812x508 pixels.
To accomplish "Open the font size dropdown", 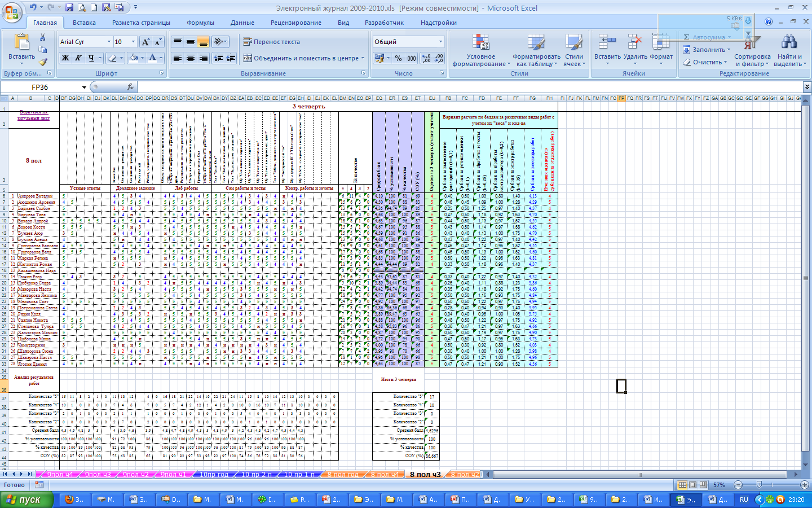I will [x=133, y=42].
